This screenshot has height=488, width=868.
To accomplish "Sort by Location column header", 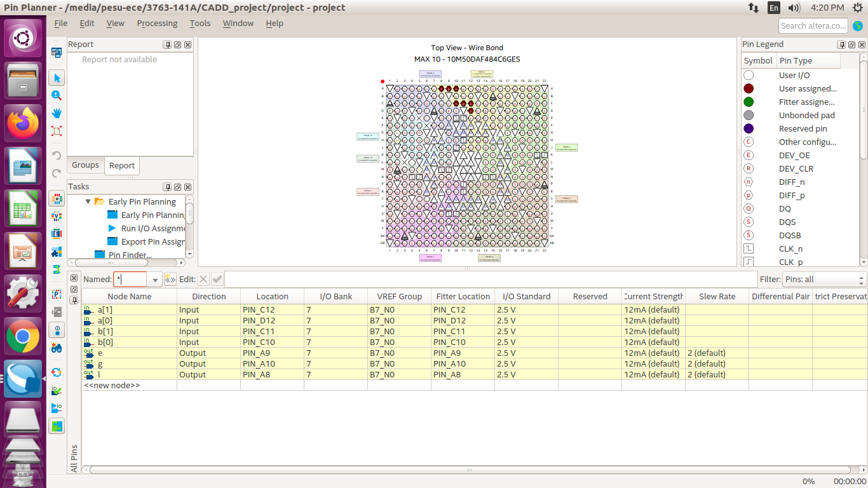I will click(273, 296).
